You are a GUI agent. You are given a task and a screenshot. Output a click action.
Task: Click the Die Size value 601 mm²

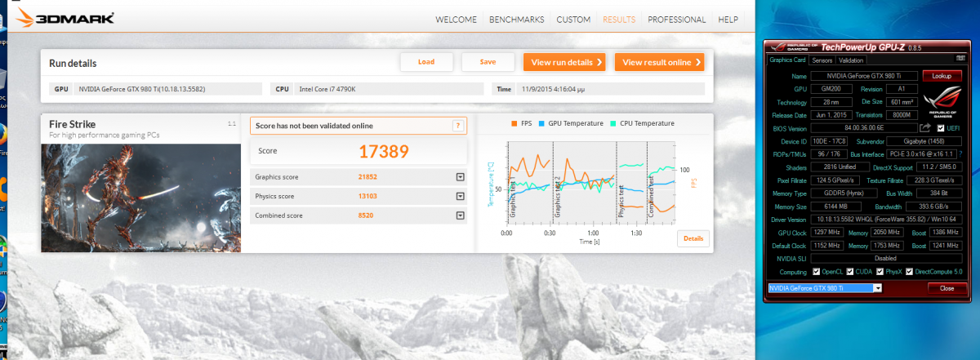click(x=901, y=102)
